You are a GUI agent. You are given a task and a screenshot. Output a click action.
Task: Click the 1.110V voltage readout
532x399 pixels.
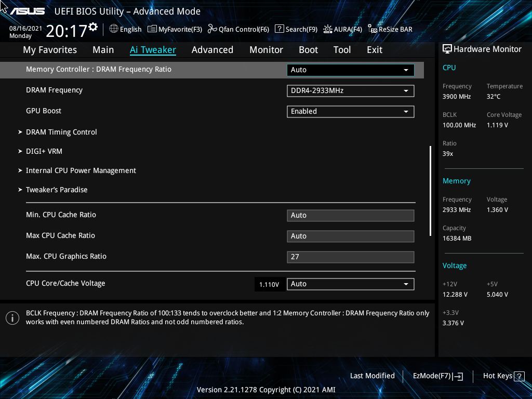[x=269, y=284]
